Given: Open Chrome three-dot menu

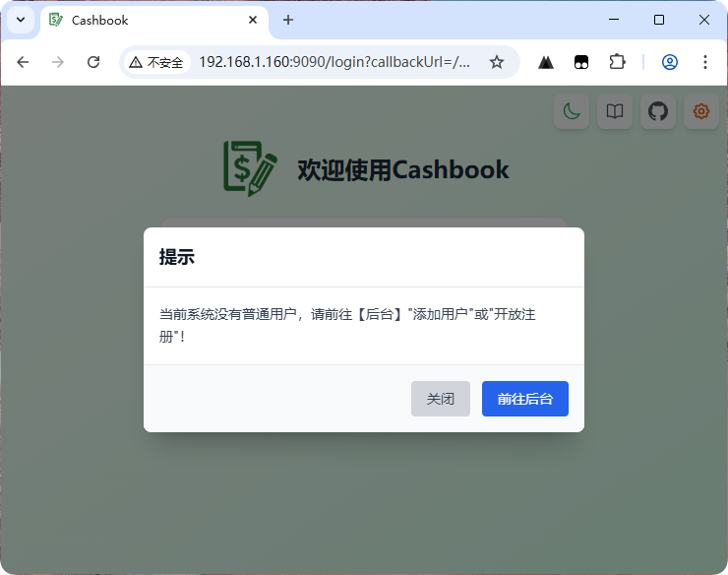Looking at the screenshot, I should click(x=705, y=62).
